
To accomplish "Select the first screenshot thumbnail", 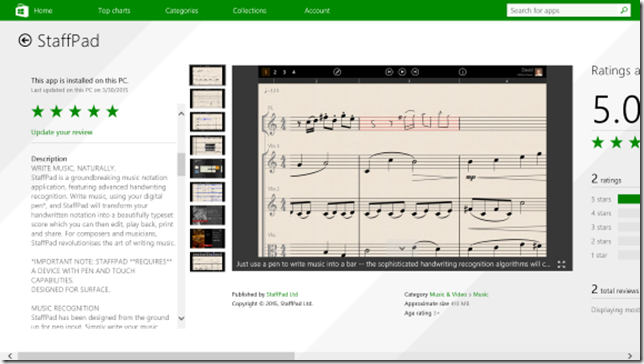I will point(207,75).
